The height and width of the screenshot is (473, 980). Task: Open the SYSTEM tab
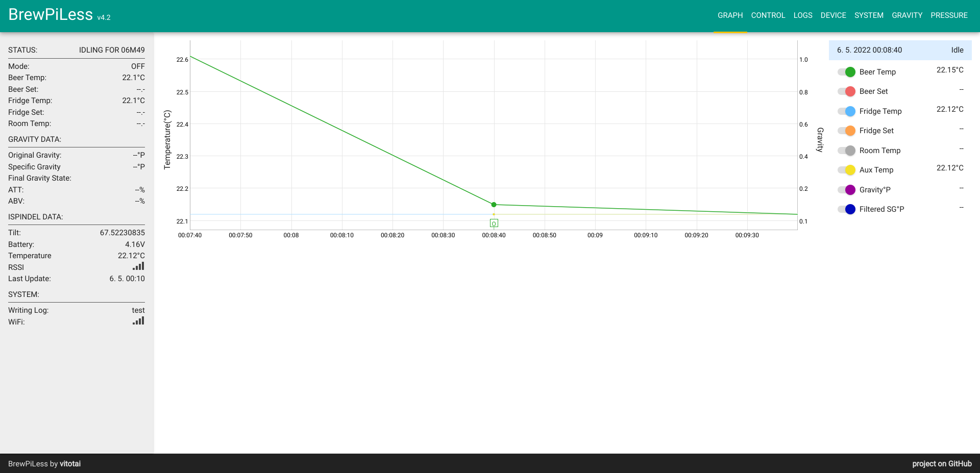point(869,15)
